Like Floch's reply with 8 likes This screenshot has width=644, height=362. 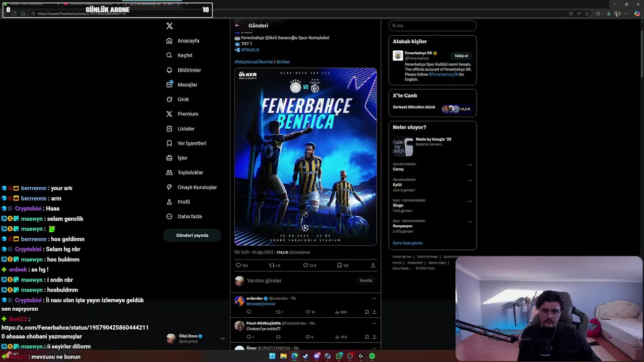(309, 337)
